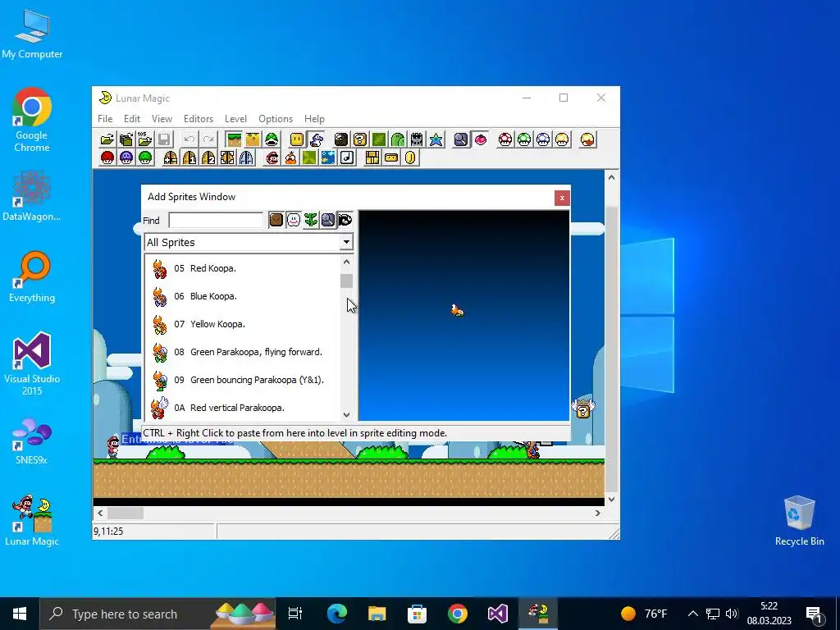Viewport: 840px width, 630px height.
Task: Select the 08 Green Parakoopa flying forward row
Action: pyautogui.click(x=243, y=352)
